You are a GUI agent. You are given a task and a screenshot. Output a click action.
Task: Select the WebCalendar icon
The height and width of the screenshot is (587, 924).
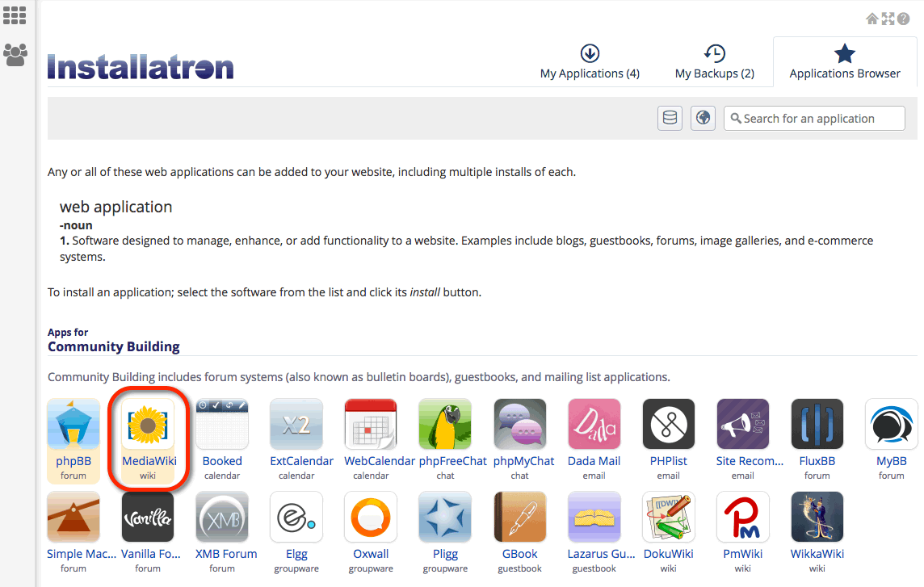(x=371, y=424)
